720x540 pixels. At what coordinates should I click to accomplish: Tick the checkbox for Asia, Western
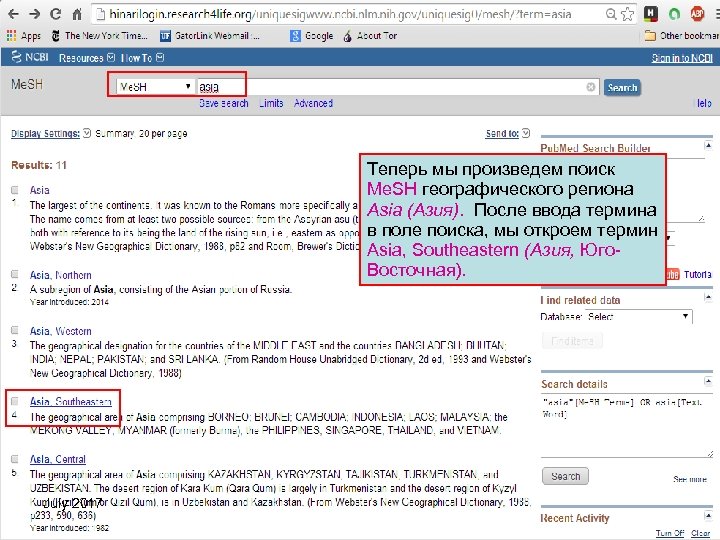(x=15, y=330)
